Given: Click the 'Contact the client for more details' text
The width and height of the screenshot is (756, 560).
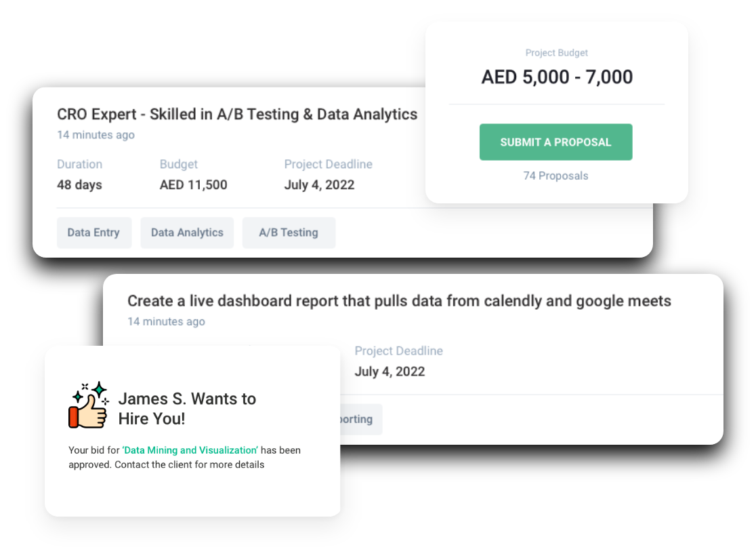Looking at the screenshot, I should pos(189,465).
